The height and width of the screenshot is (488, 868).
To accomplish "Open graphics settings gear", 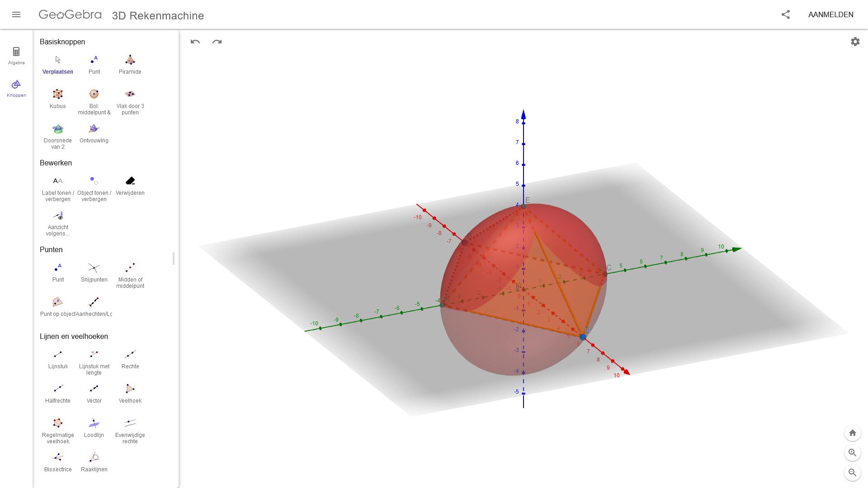I will click(855, 42).
